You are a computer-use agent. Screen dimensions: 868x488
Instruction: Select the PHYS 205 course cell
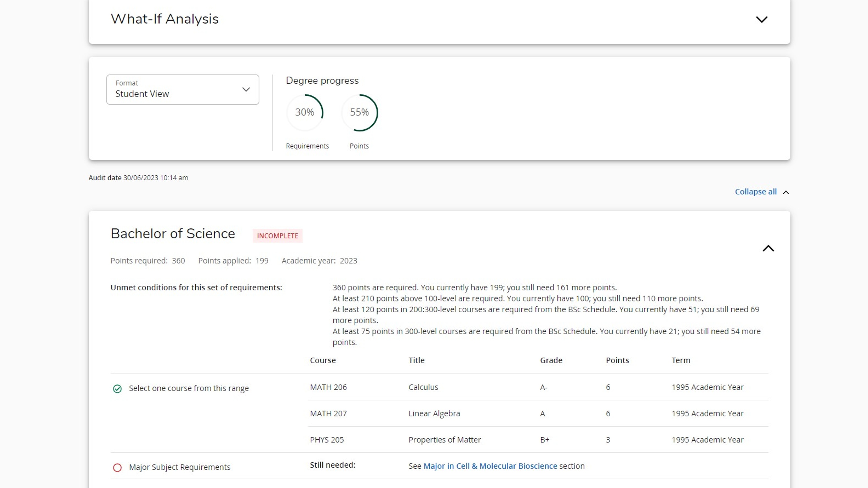click(x=327, y=439)
